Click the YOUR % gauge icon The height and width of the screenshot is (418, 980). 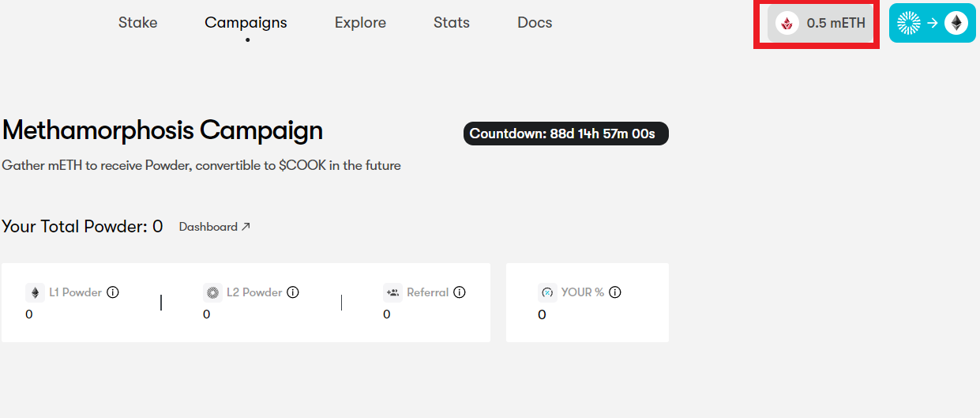point(547,293)
